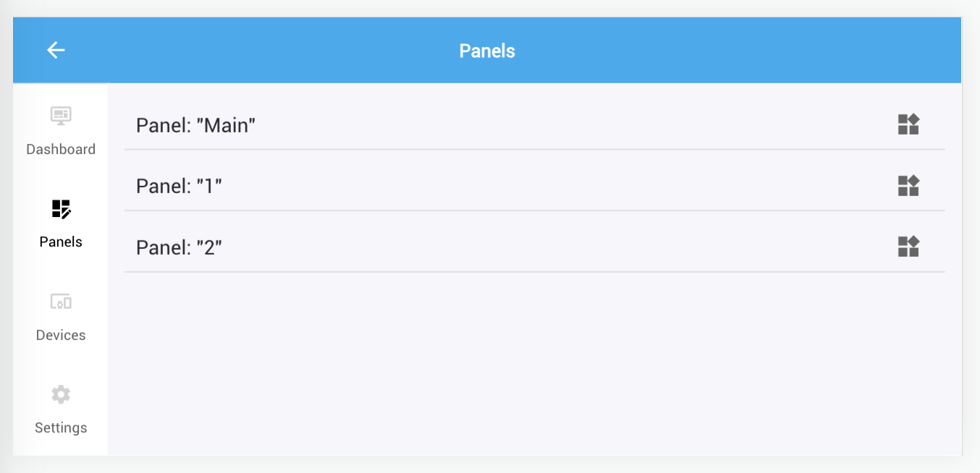Click the Panels header title
The image size is (980, 473).
[487, 51]
